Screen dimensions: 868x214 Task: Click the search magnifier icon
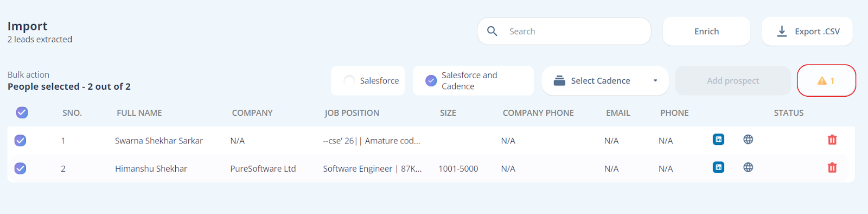click(492, 31)
